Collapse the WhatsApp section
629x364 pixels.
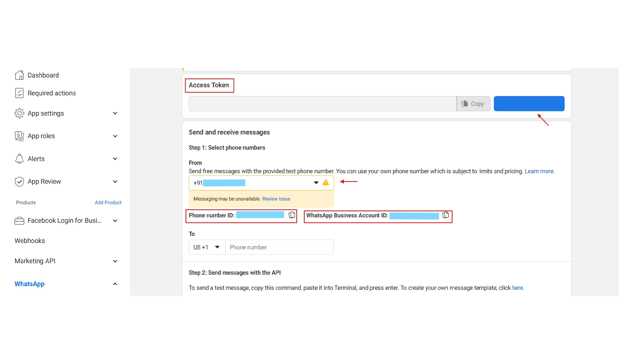click(x=115, y=284)
